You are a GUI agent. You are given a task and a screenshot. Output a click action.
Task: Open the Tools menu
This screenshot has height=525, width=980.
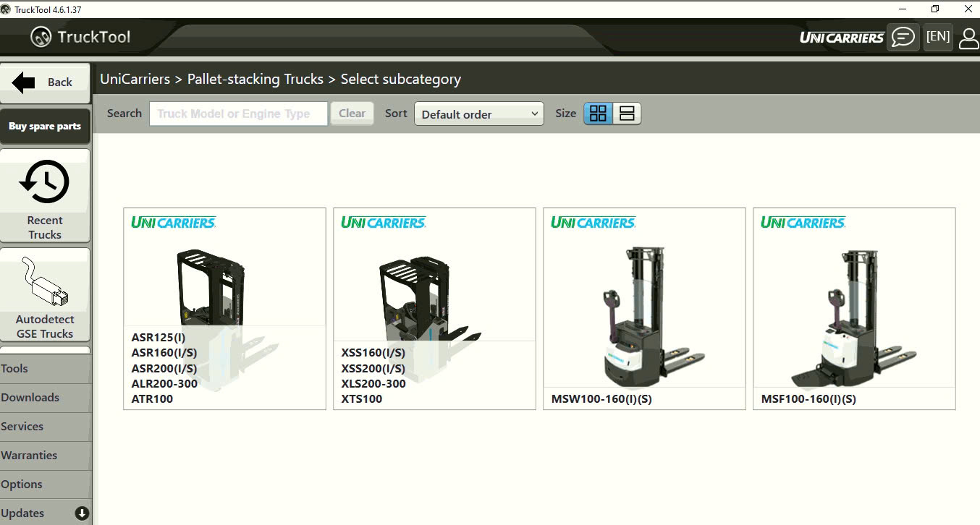pyautogui.click(x=46, y=369)
